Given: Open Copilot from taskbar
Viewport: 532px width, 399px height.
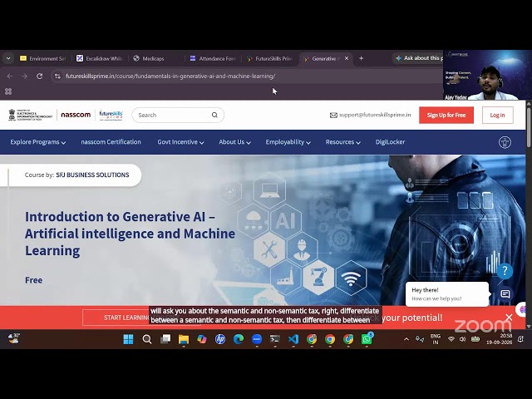Looking at the screenshot, I should (202, 339).
